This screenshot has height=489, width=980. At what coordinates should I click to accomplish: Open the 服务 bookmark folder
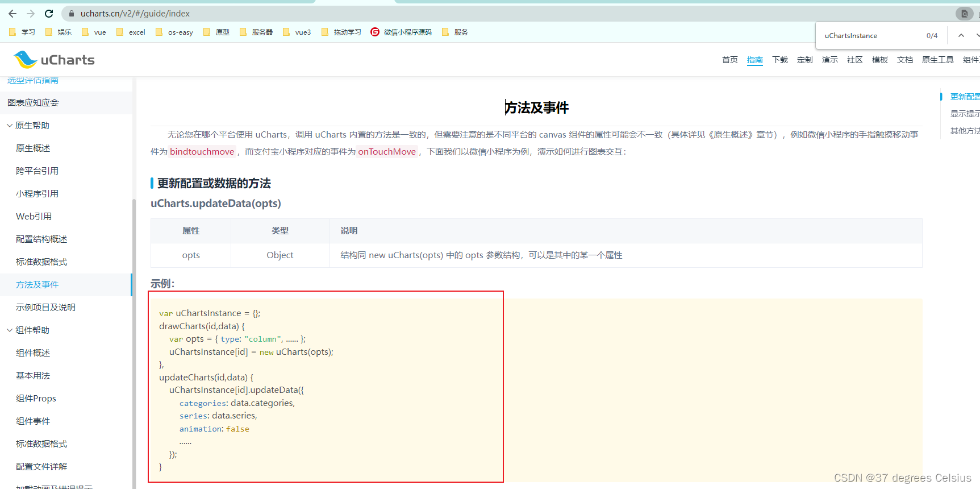pyautogui.click(x=454, y=32)
